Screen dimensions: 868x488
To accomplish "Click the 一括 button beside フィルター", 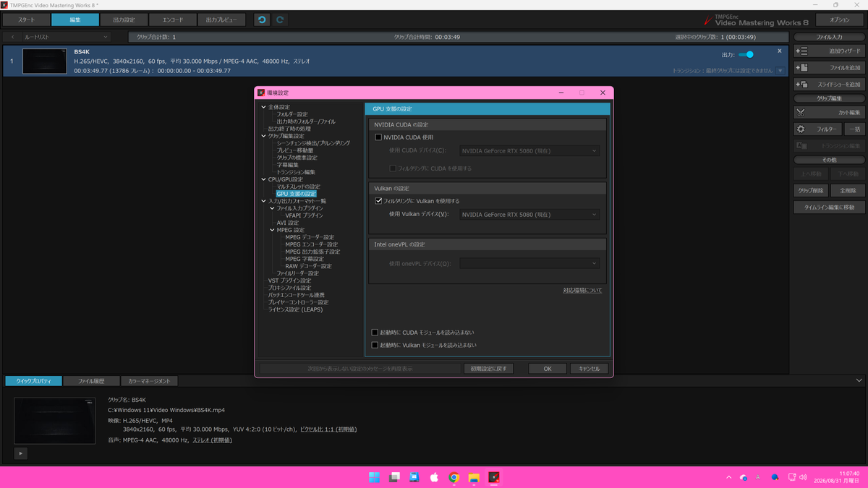I will (x=854, y=129).
